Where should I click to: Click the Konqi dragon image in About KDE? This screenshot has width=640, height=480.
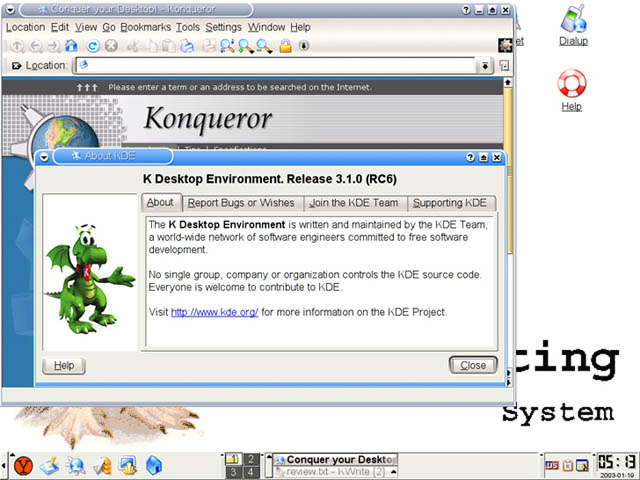click(x=90, y=278)
